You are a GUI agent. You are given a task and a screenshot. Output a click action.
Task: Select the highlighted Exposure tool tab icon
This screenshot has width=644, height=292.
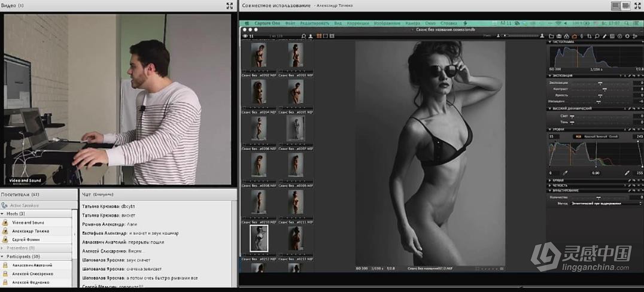coord(574,36)
